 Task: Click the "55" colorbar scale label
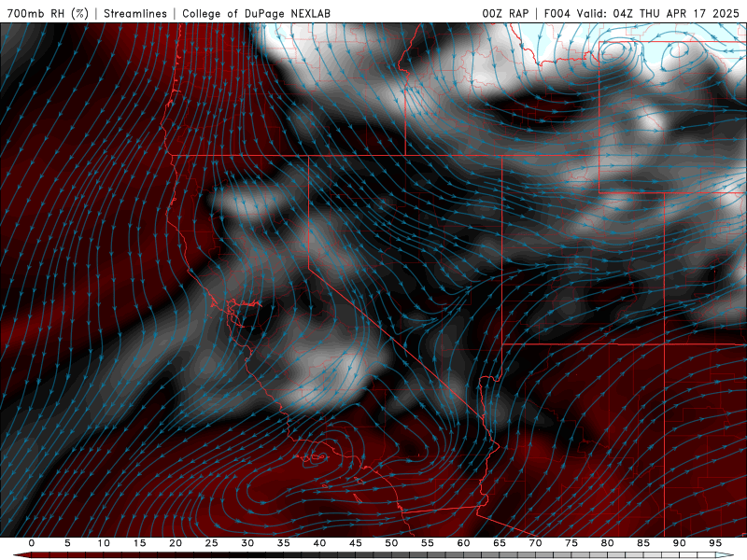pyautogui.click(x=428, y=543)
